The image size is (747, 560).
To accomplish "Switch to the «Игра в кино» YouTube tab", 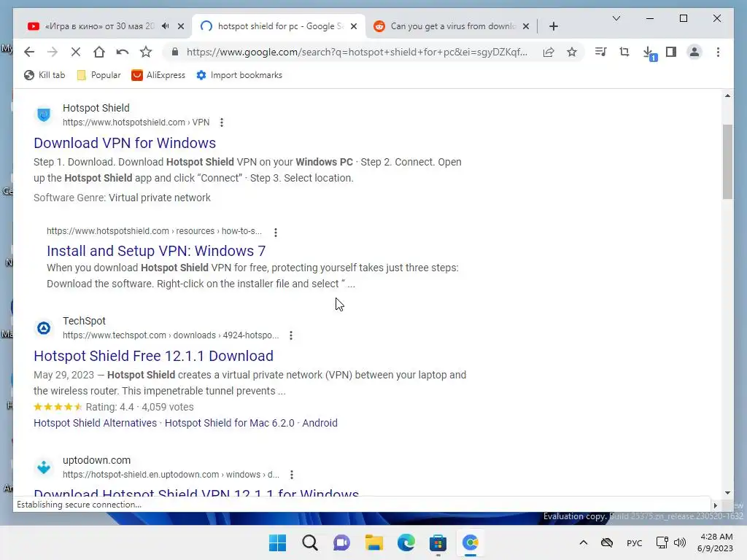I will tap(99, 26).
